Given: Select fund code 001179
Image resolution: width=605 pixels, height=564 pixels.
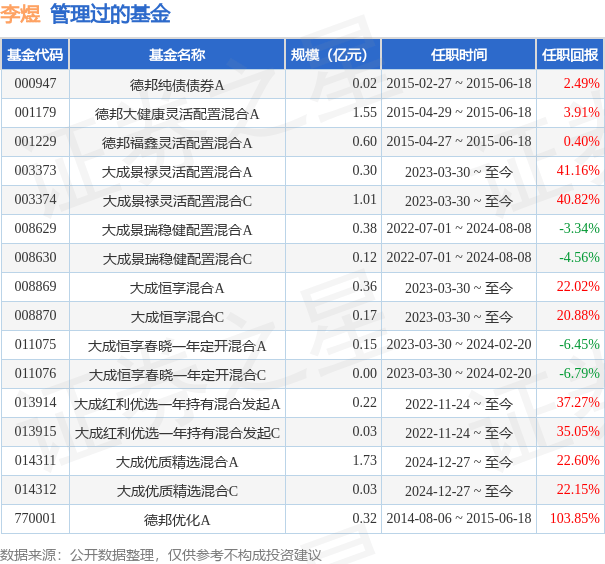Looking at the screenshot, I should pyautogui.click(x=35, y=112).
